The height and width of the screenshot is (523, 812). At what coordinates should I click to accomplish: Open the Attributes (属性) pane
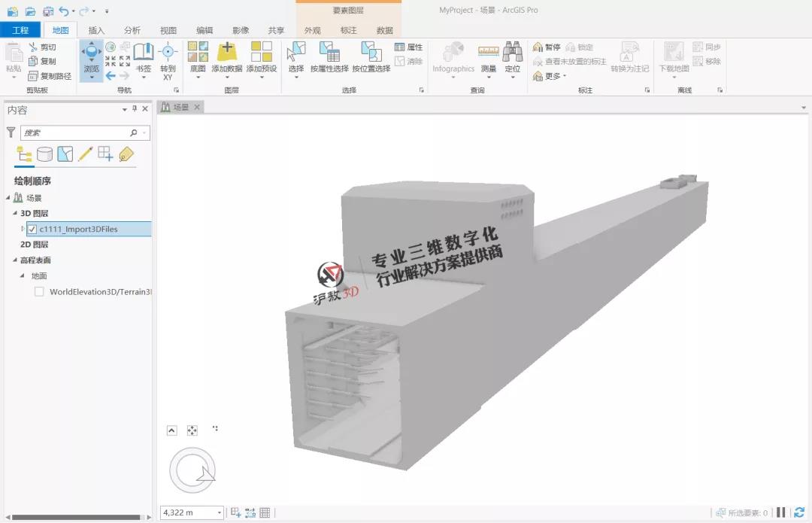pos(408,47)
